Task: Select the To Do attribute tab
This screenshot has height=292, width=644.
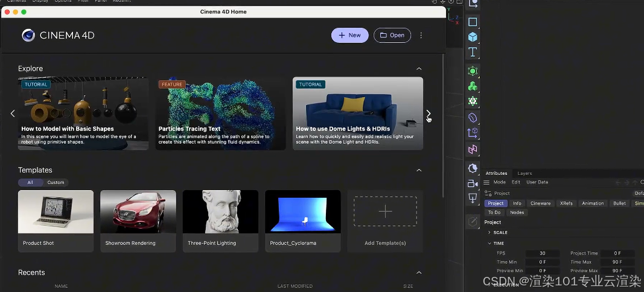Action: click(x=494, y=212)
